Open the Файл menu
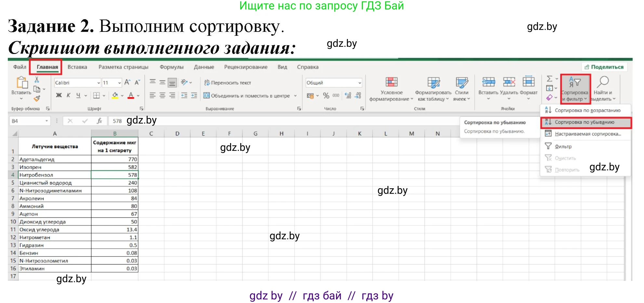Viewport: 644px width, 303px height. (x=19, y=67)
